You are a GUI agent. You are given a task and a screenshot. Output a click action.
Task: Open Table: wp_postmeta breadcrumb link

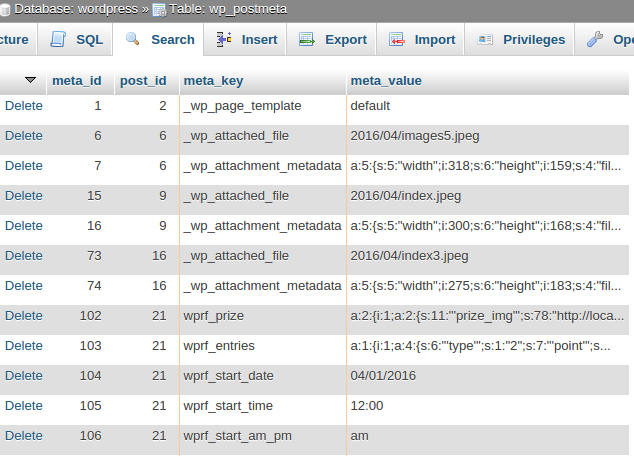pos(228,9)
